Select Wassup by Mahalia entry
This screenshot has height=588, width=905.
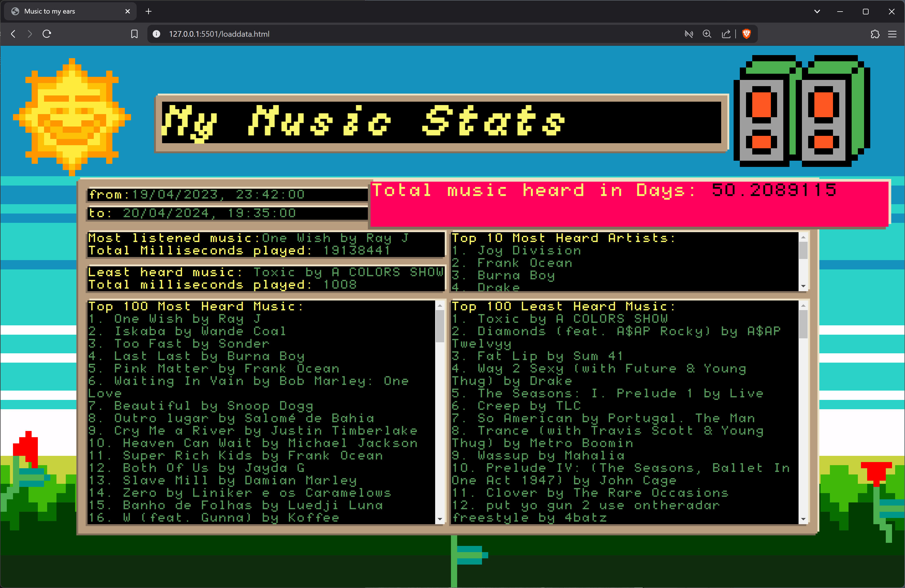[x=538, y=456]
